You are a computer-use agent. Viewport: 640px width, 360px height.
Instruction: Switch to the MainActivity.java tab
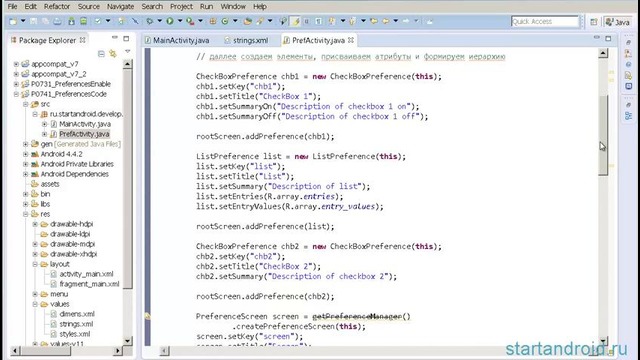177,40
